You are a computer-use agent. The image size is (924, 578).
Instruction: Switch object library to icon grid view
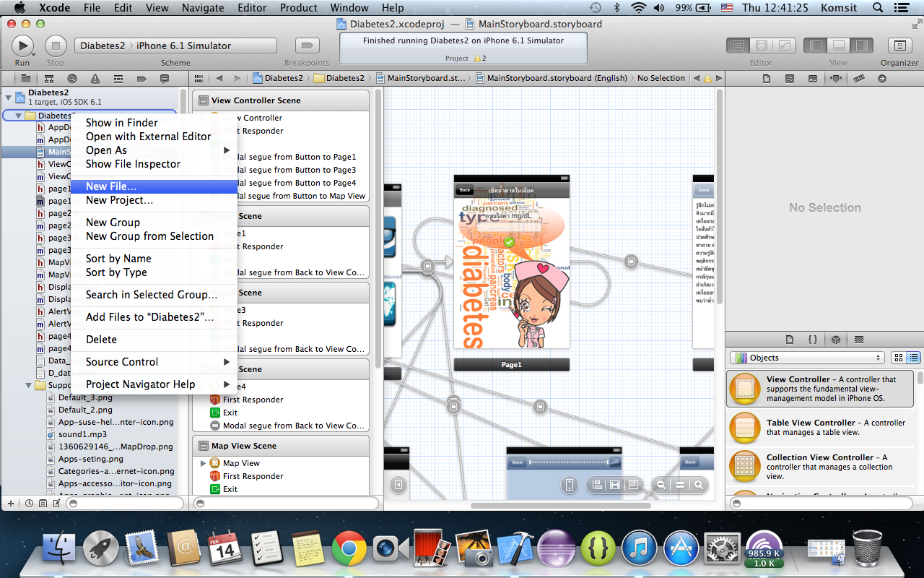coord(899,358)
